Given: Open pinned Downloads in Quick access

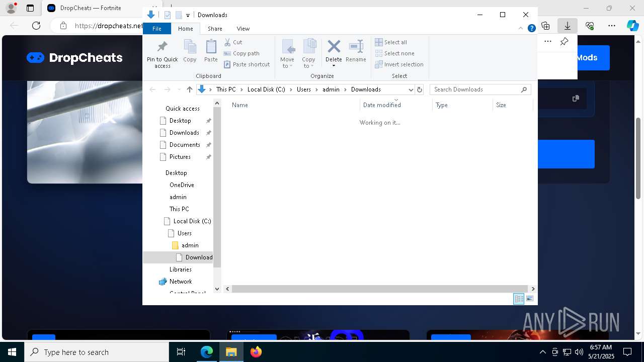Looking at the screenshot, I should point(184,133).
